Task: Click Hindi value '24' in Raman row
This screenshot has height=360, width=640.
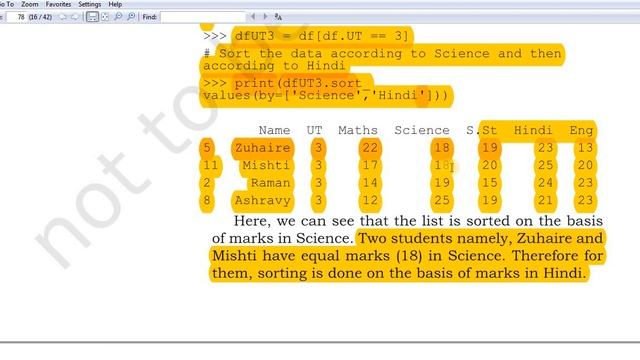Action: [x=545, y=183]
